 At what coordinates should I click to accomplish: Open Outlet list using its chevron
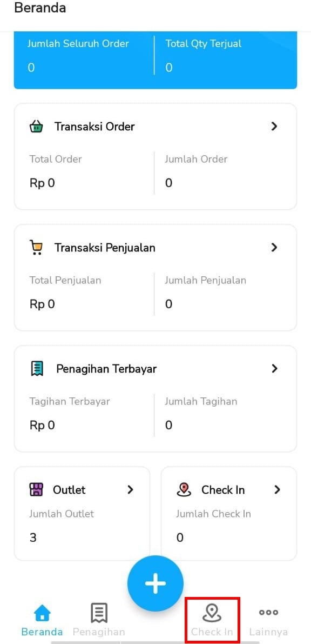click(x=131, y=489)
